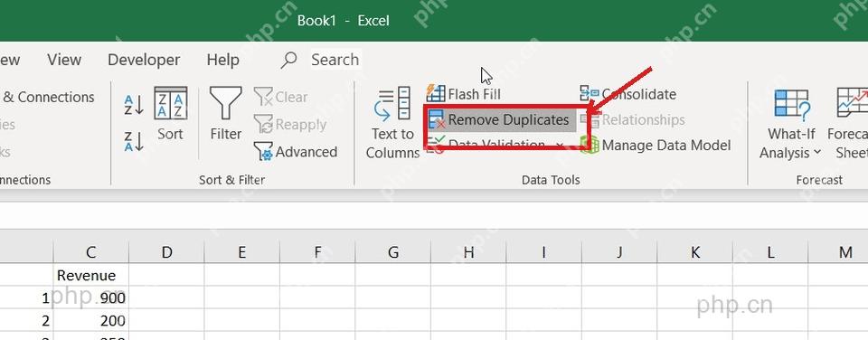Screen dimensions: 868x340
Task: Open Consolidate tool
Action: [628, 94]
